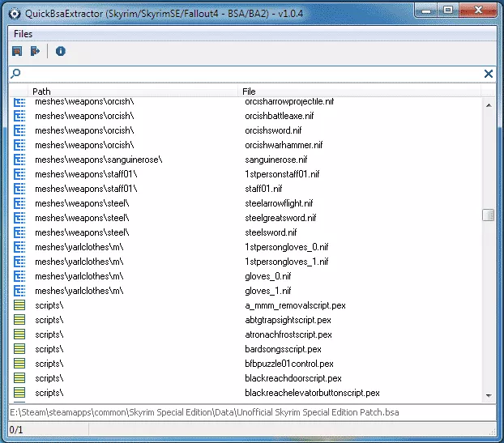Click the script icon for blackreachelevatorbuttonscript.pex

click(x=19, y=393)
